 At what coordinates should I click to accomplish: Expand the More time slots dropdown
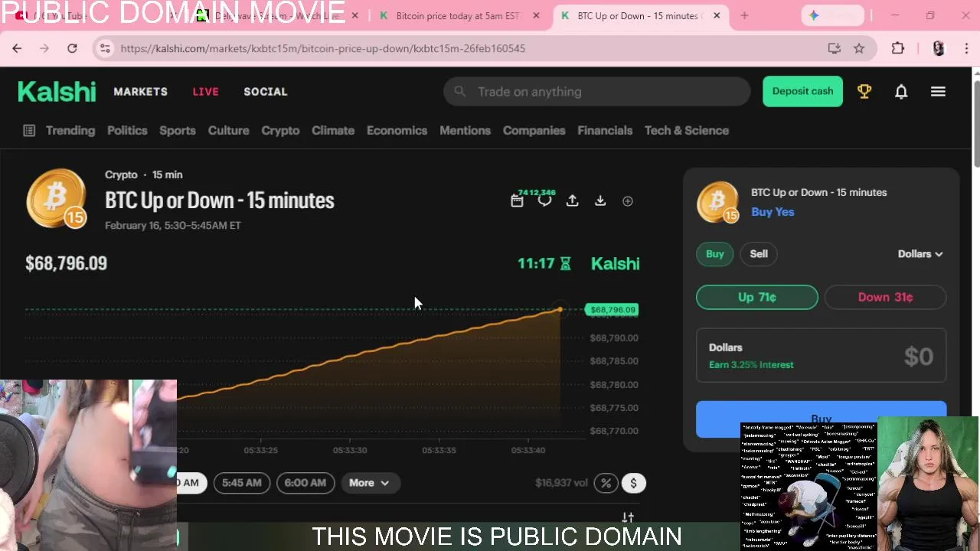[369, 483]
